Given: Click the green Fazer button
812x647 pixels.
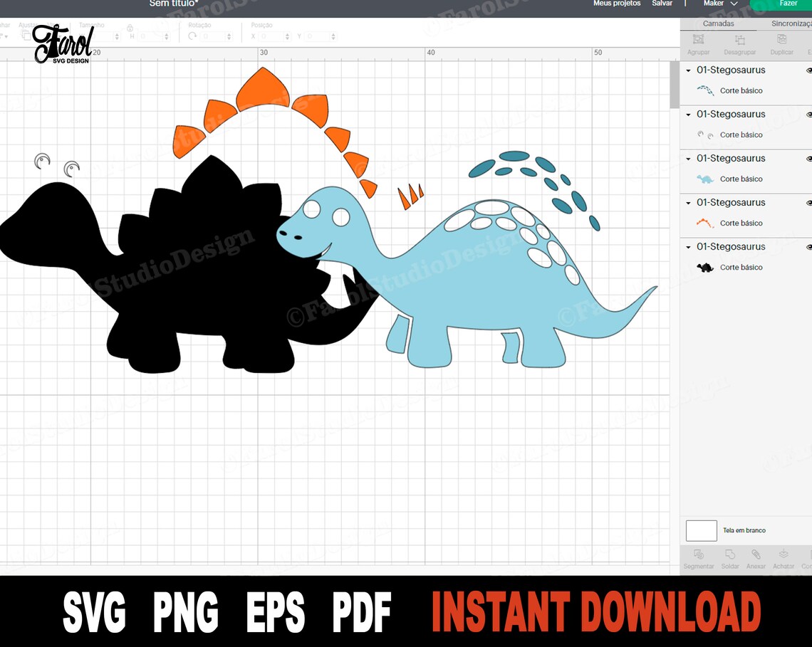Looking at the screenshot, I should [782, 4].
